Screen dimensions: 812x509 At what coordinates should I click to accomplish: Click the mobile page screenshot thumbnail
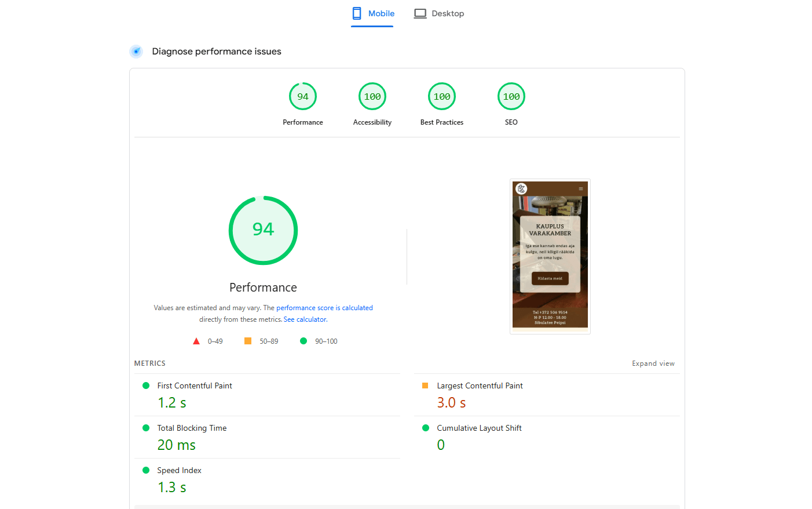click(x=550, y=256)
